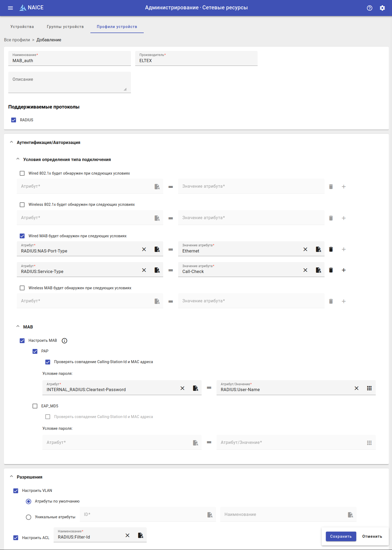Open attribute picker for RADIUS:Service-Type field

(x=157, y=270)
